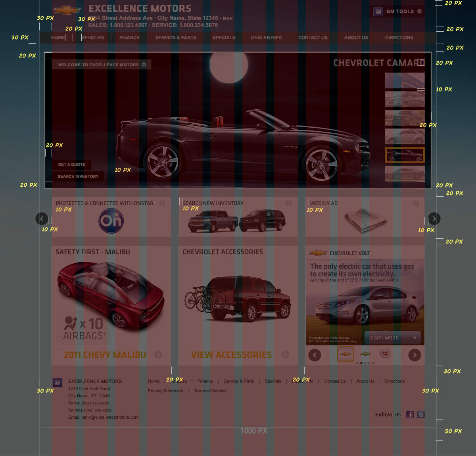
Task: Select the last pagination dot in Volt widget
Action: 373,363
